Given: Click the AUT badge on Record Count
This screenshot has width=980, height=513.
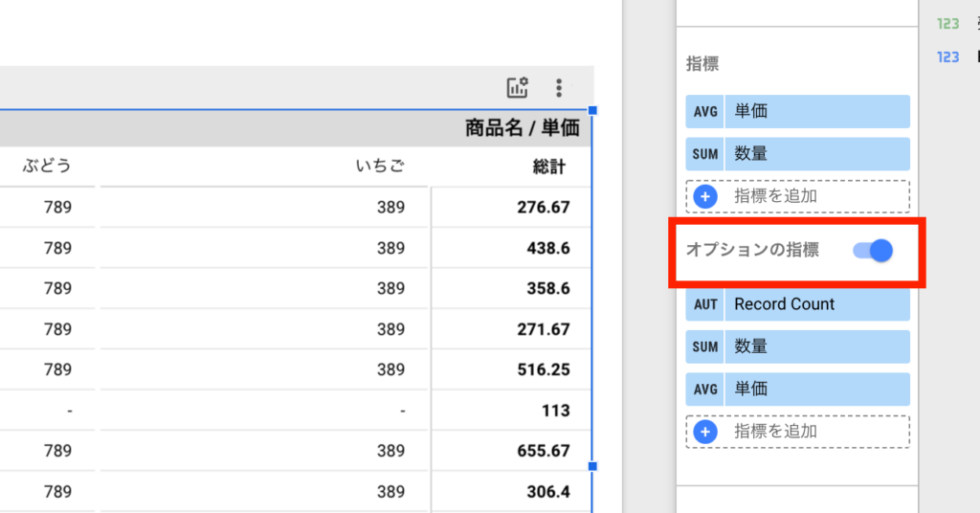Looking at the screenshot, I should pyautogui.click(x=705, y=304).
